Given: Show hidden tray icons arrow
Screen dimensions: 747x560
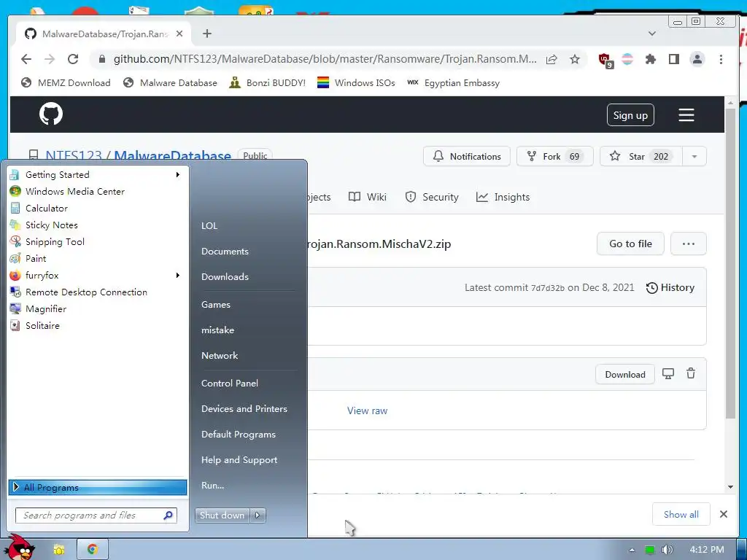Looking at the screenshot, I should [632, 550].
